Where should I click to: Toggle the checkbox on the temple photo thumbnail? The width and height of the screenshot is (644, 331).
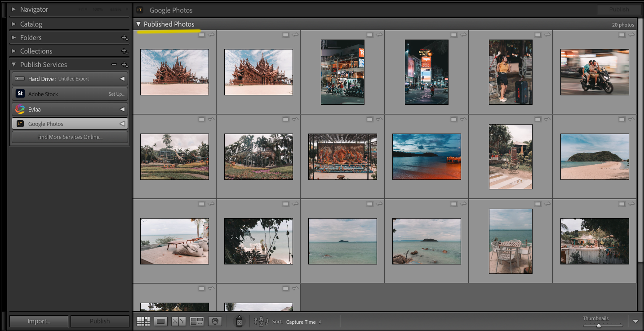click(202, 34)
